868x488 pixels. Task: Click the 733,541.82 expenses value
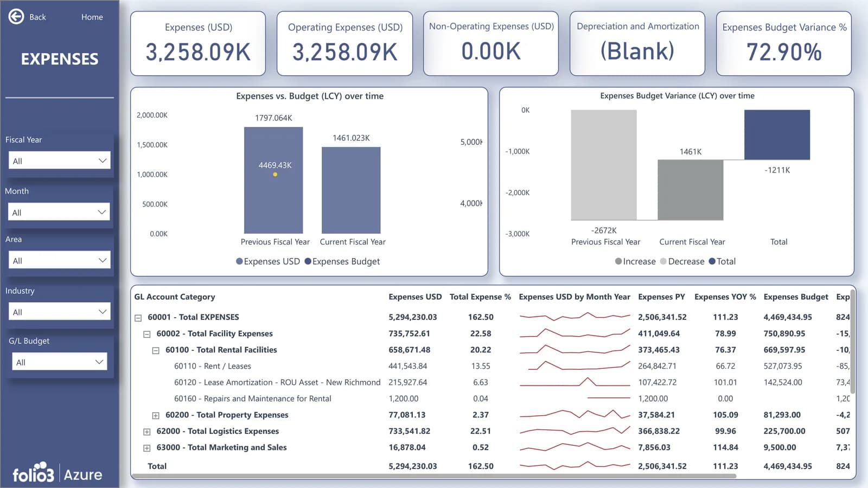pyautogui.click(x=409, y=431)
